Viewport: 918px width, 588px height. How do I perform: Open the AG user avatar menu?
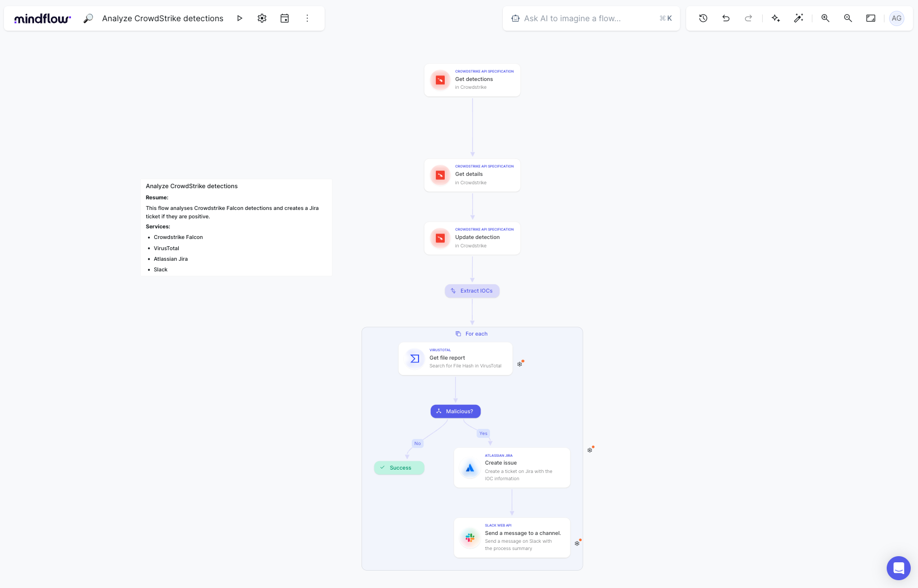(897, 18)
